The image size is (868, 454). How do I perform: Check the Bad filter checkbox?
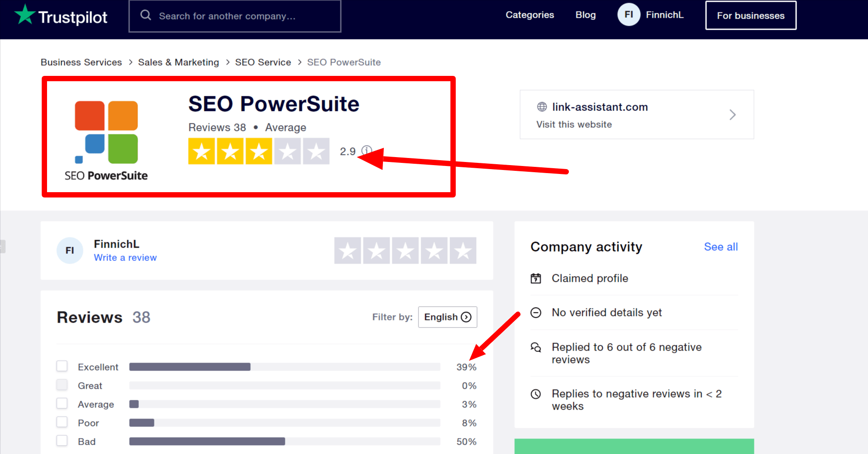click(x=62, y=441)
